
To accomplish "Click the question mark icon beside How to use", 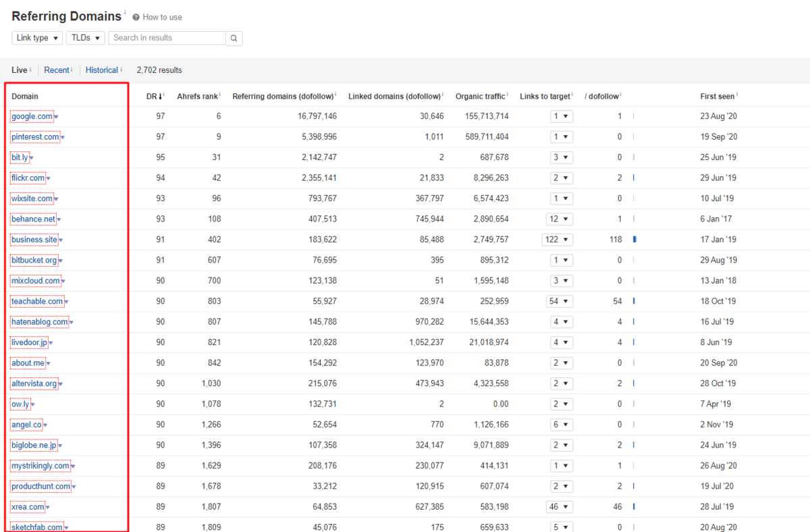I will point(136,18).
